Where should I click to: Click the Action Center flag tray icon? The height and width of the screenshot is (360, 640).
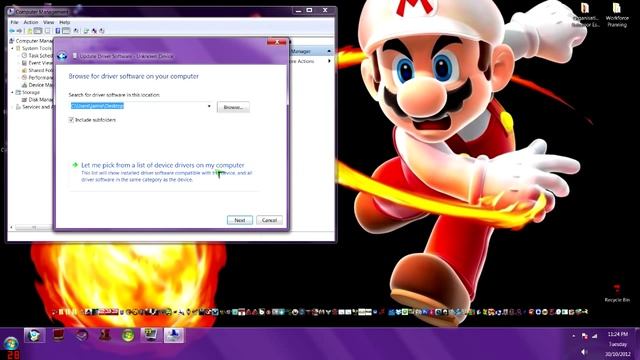pyautogui.click(x=584, y=336)
